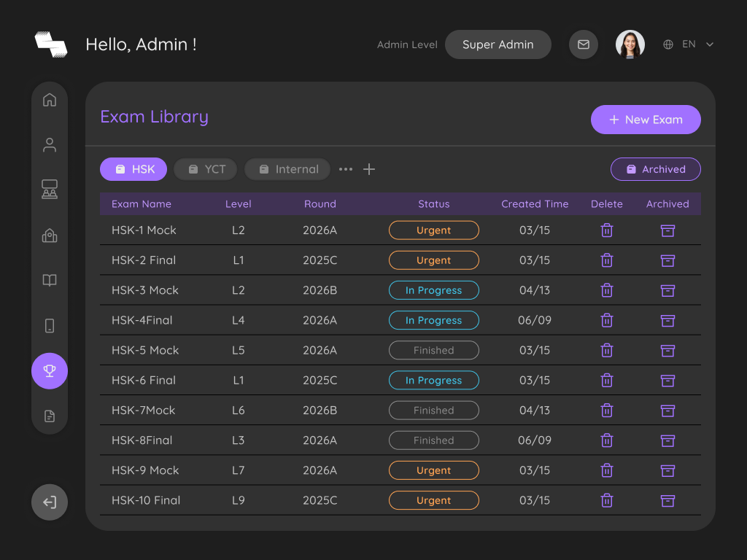The image size is (747, 560).
Task: Select the HSK tab
Action: 133,169
